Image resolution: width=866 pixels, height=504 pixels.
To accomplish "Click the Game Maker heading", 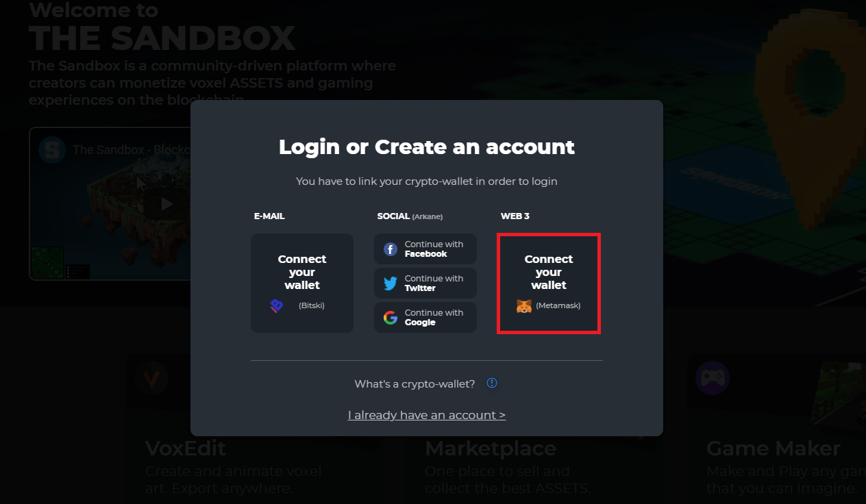I will (774, 449).
